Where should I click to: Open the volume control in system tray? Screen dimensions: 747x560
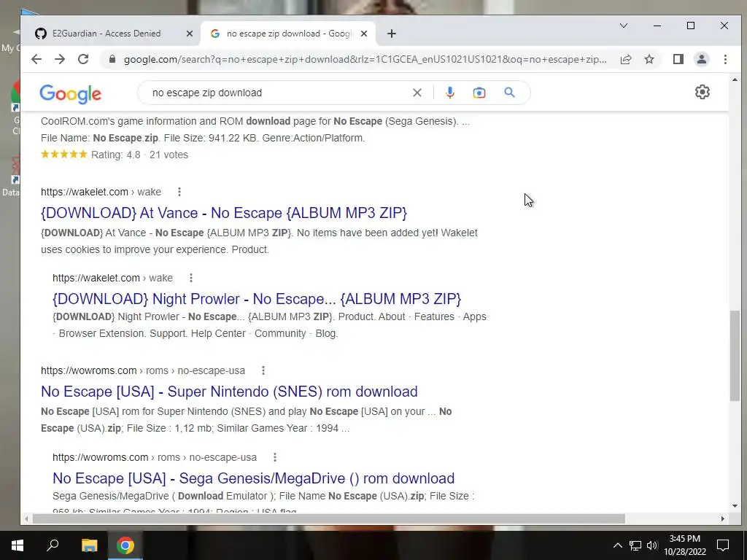pos(652,545)
